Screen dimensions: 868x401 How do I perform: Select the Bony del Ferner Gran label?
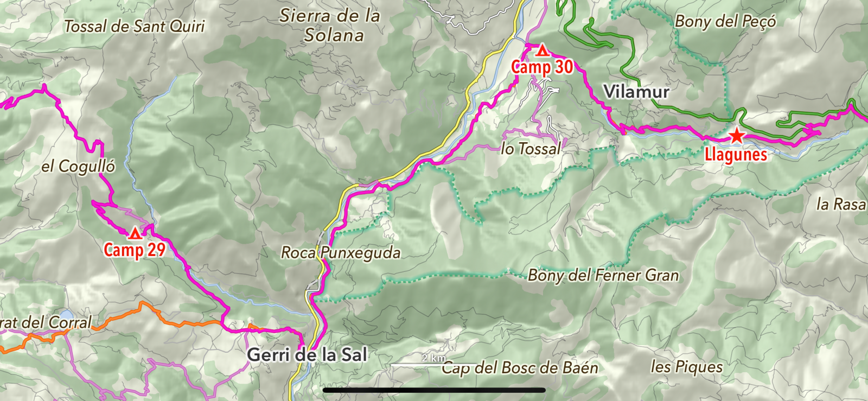pyautogui.click(x=603, y=275)
